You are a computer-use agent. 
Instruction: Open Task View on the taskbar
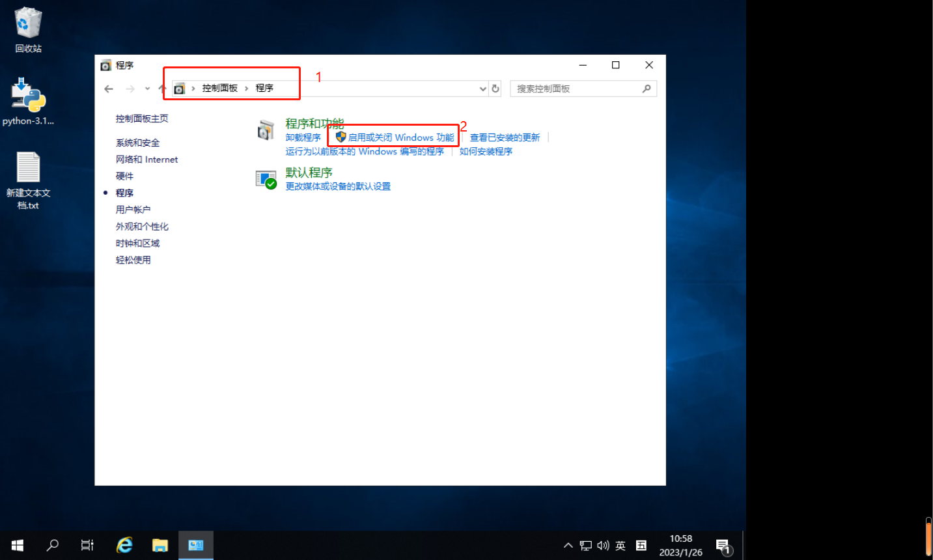[87, 545]
